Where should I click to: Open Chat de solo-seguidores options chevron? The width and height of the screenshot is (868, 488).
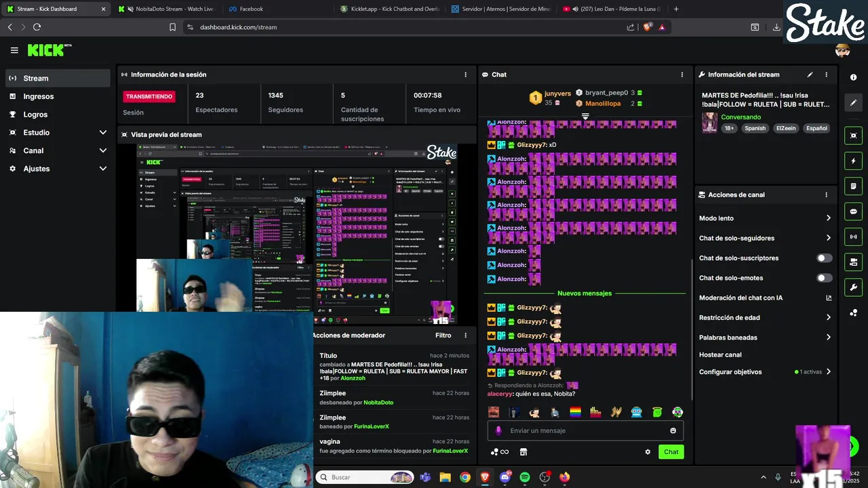828,238
